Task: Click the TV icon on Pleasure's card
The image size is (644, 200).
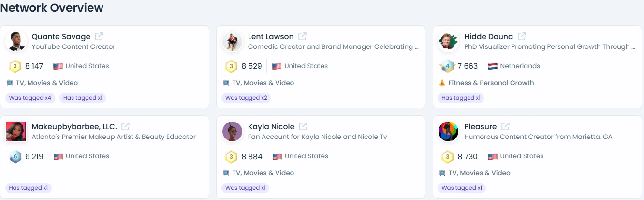Action: click(x=442, y=173)
